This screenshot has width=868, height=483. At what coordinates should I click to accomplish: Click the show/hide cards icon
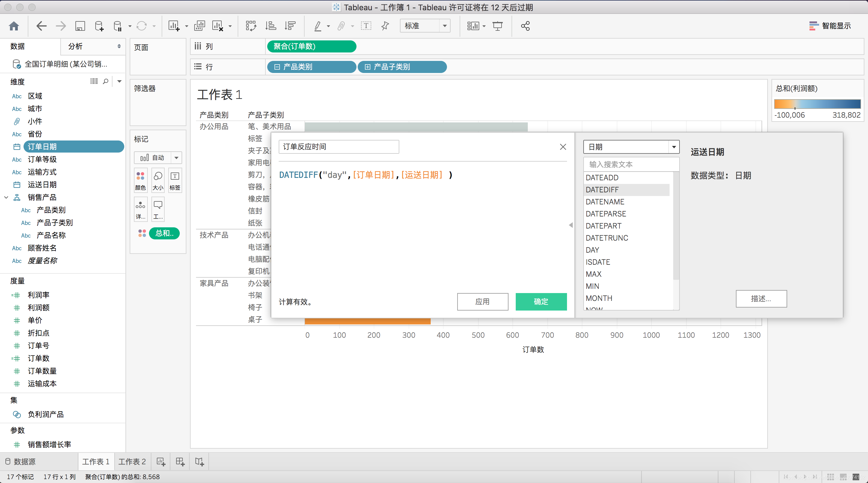(x=473, y=26)
